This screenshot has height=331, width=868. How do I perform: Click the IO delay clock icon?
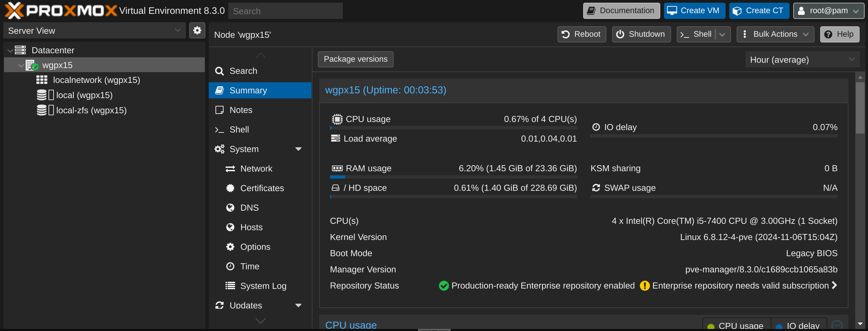coord(596,127)
